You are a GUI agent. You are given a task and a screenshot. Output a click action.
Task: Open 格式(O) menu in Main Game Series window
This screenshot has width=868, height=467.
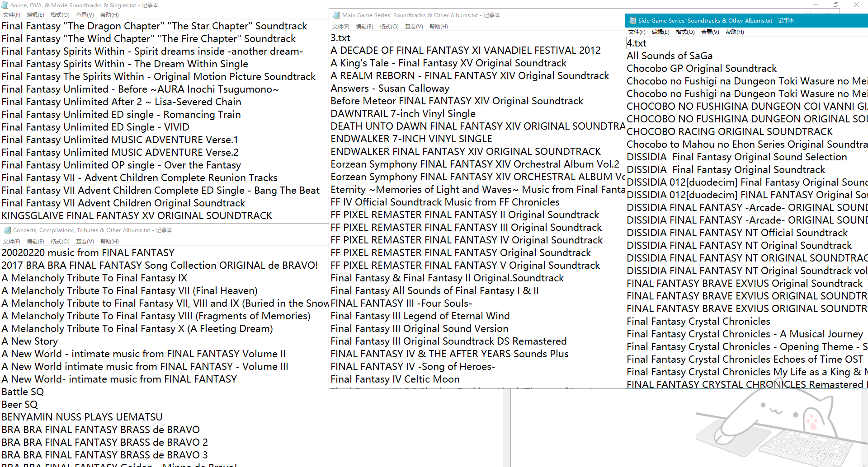(x=389, y=27)
